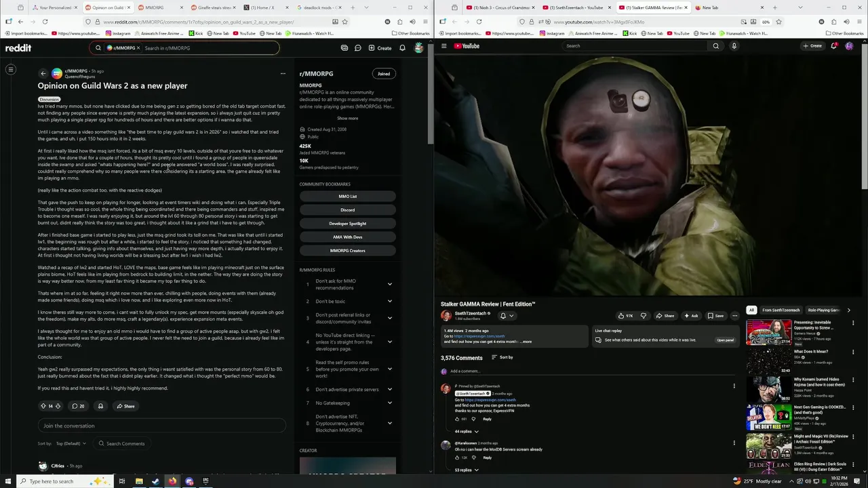This screenshot has height=488, width=868.
Task: Open YouTube notifications bell
Action: point(833,46)
